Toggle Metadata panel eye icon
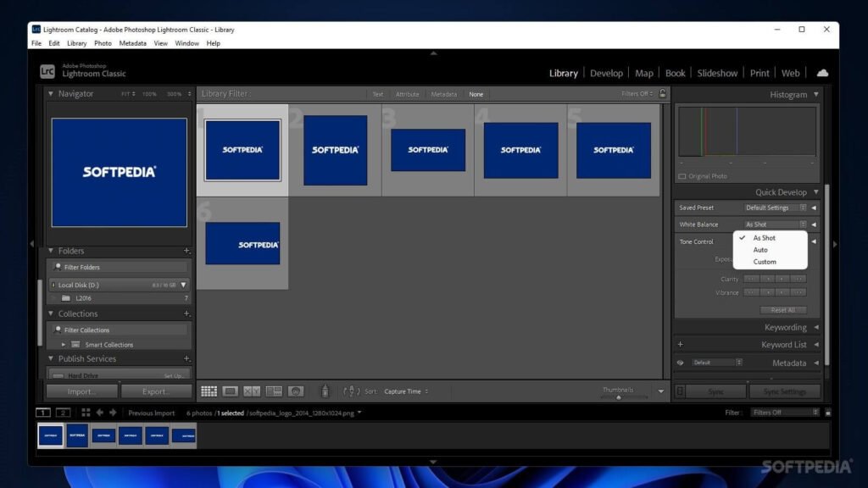The height and width of the screenshot is (488, 868). point(681,363)
